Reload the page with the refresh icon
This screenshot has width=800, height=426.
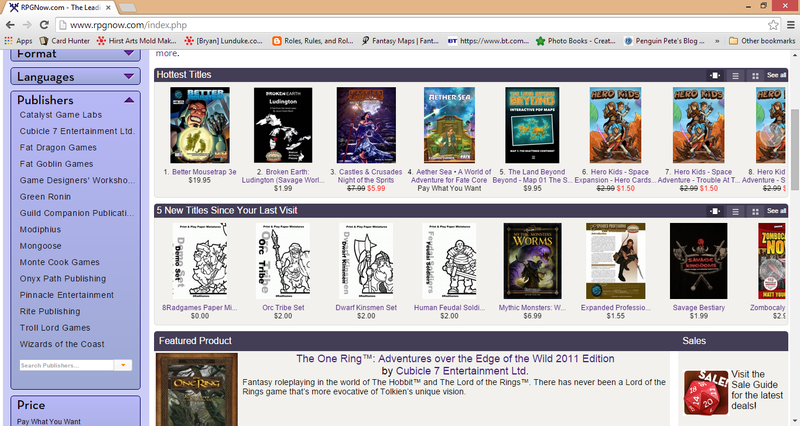click(x=44, y=24)
